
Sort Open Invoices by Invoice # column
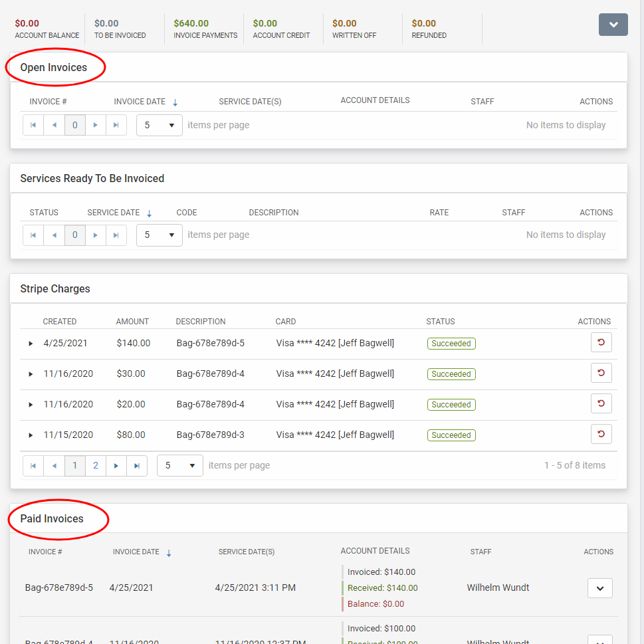click(x=48, y=102)
